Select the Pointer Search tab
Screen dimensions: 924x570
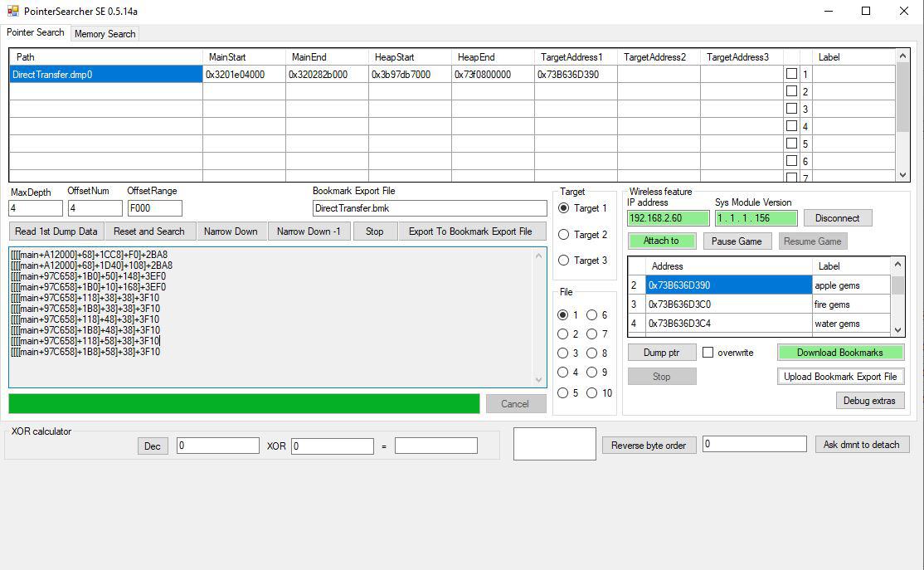pos(35,32)
